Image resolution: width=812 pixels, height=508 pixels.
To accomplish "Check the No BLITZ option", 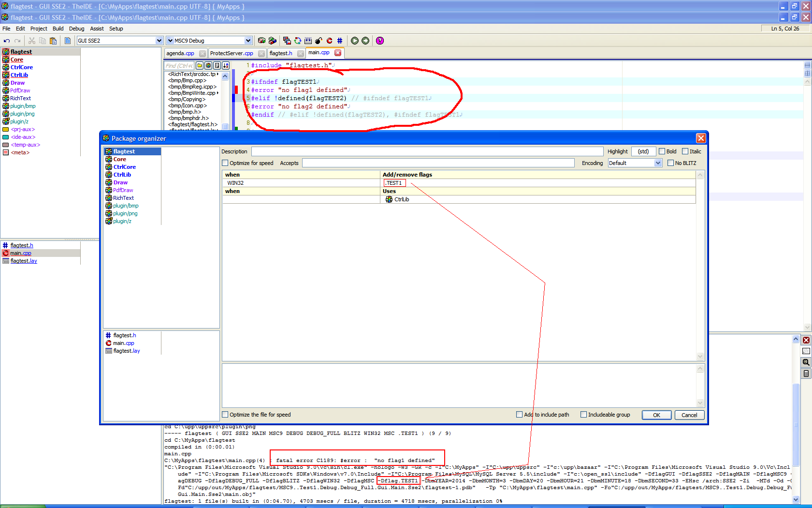I will coord(670,163).
